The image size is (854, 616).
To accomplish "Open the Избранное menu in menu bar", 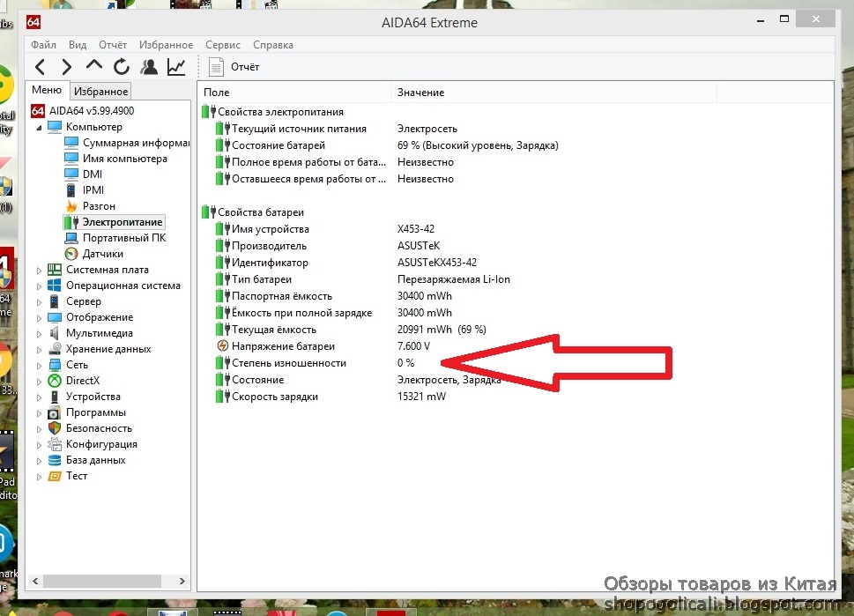I will click(x=166, y=45).
